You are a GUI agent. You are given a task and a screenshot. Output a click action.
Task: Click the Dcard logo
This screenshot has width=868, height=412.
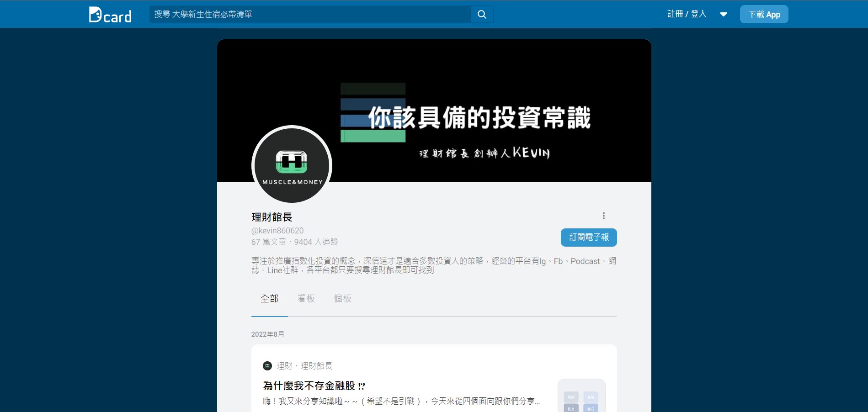coord(110,15)
